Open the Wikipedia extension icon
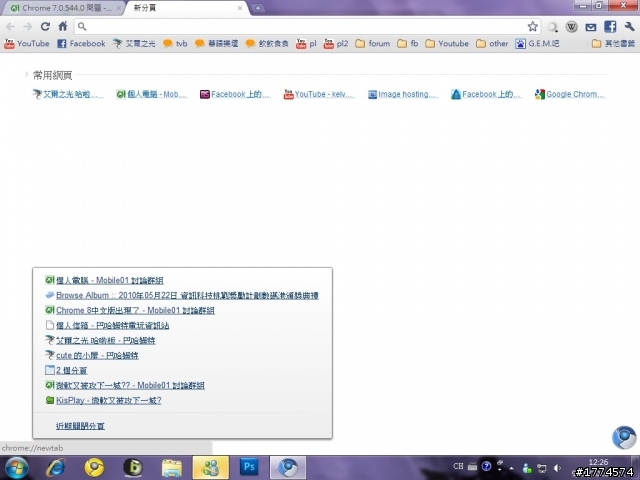Screen dimensions: 640x480 tap(571, 27)
